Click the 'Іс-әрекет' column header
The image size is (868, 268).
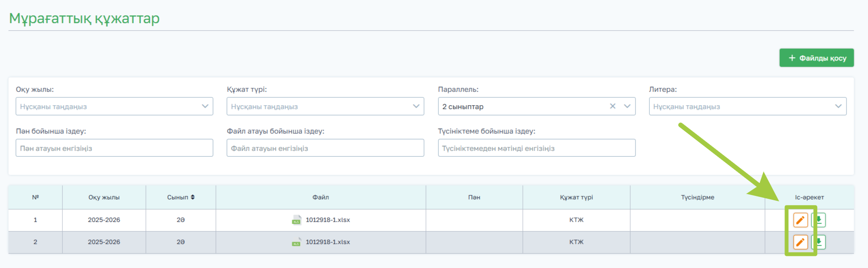click(x=809, y=197)
